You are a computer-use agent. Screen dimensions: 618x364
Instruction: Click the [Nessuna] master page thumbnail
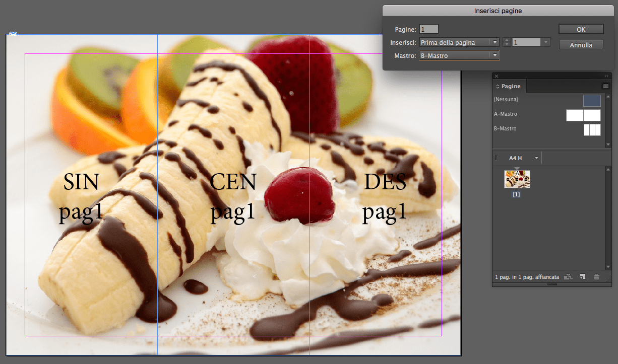click(592, 101)
